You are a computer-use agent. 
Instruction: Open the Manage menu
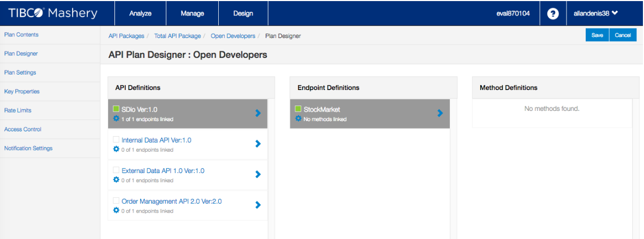pyautogui.click(x=192, y=13)
